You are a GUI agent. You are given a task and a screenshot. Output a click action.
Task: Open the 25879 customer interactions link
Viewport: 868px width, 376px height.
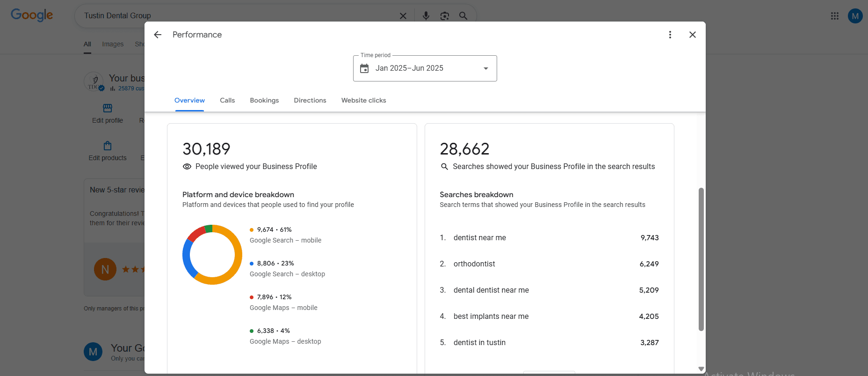pyautogui.click(x=131, y=88)
